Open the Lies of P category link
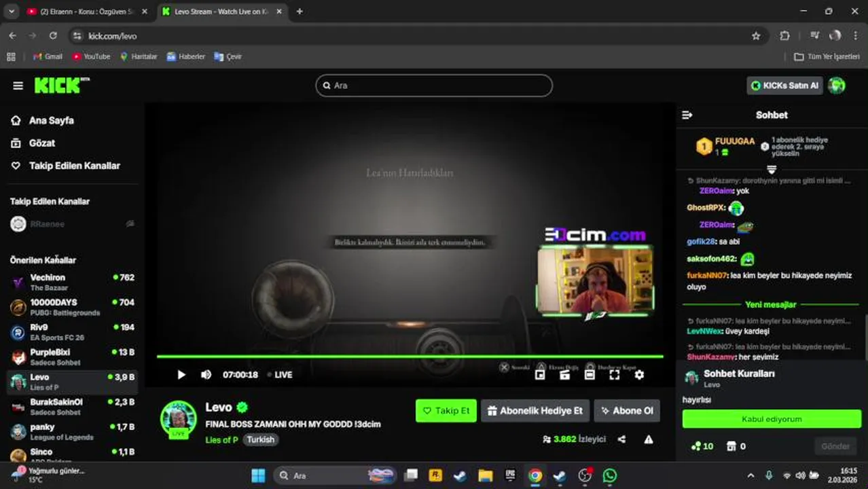 221,439
